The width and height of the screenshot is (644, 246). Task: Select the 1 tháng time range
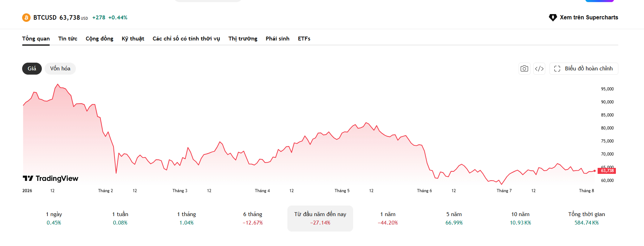(187, 218)
